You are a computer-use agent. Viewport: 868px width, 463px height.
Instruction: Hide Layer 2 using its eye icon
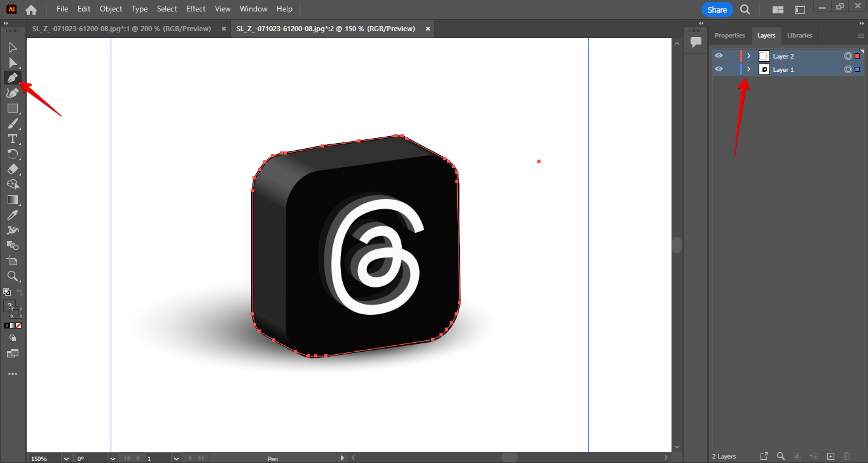719,56
